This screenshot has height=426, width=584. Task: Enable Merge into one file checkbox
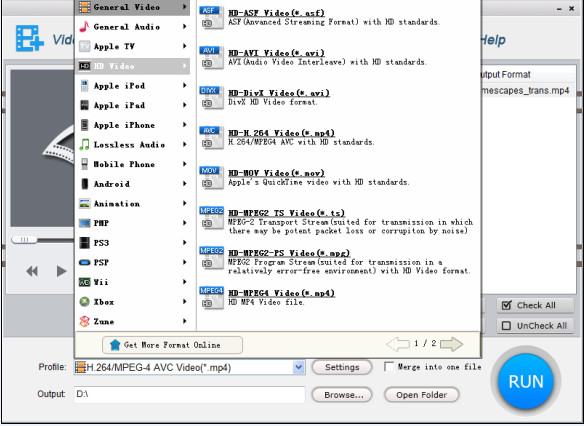[389, 367]
